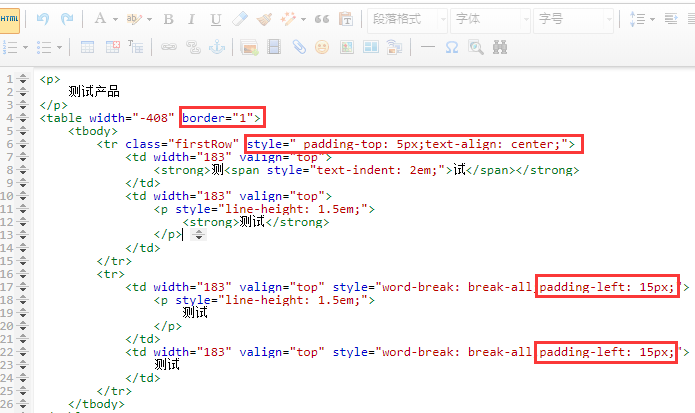The image size is (695, 413).
Task: Click the attachment paperclip icon
Action: [298, 46]
